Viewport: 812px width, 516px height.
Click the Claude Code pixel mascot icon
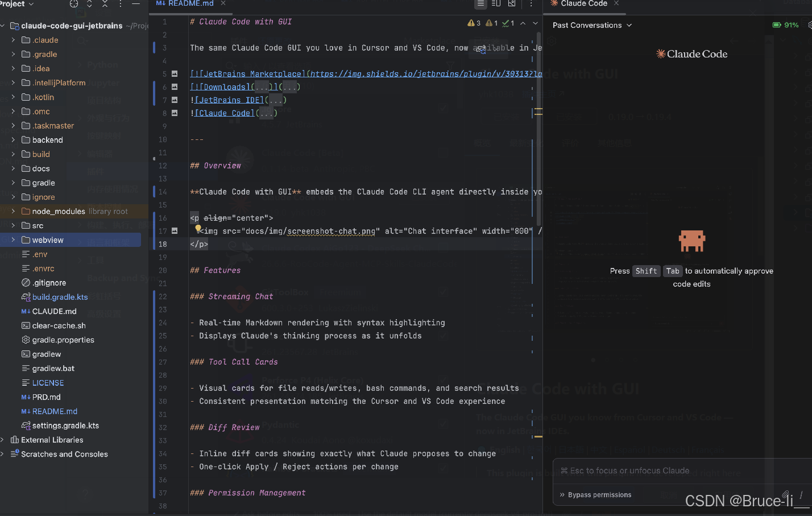point(692,241)
